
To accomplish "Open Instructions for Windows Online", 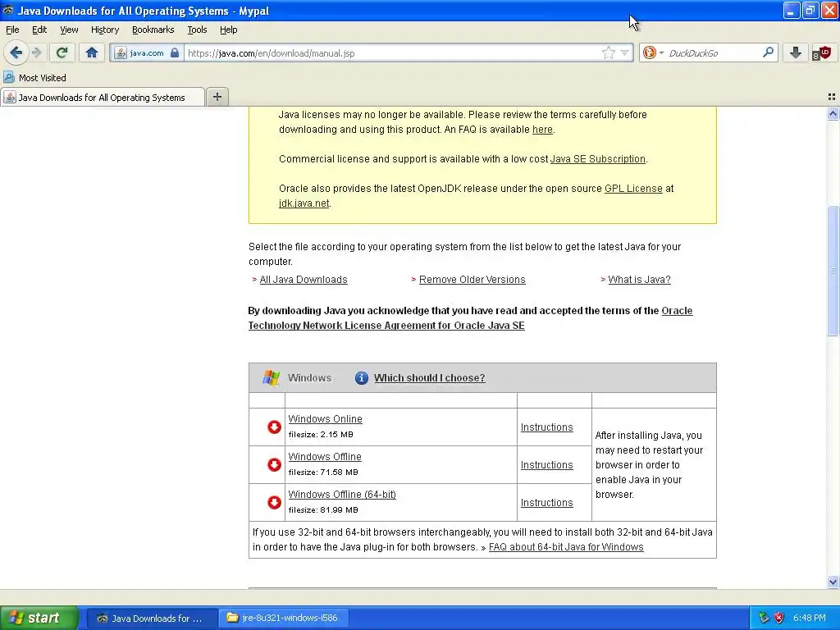I will (x=546, y=427).
